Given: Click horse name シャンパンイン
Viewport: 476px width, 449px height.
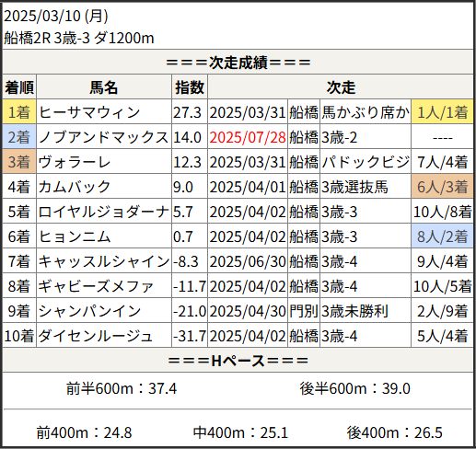Looking at the screenshot, I should pyautogui.click(x=89, y=311).
